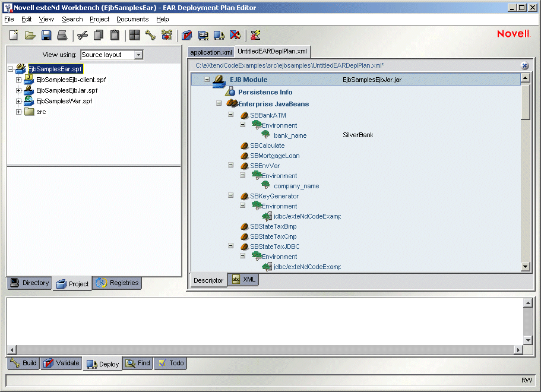Click the descriptor pane scroll-down arrow
Image resolution: width=541 pixels, height=392 pixels.
(x=525, y=267)
